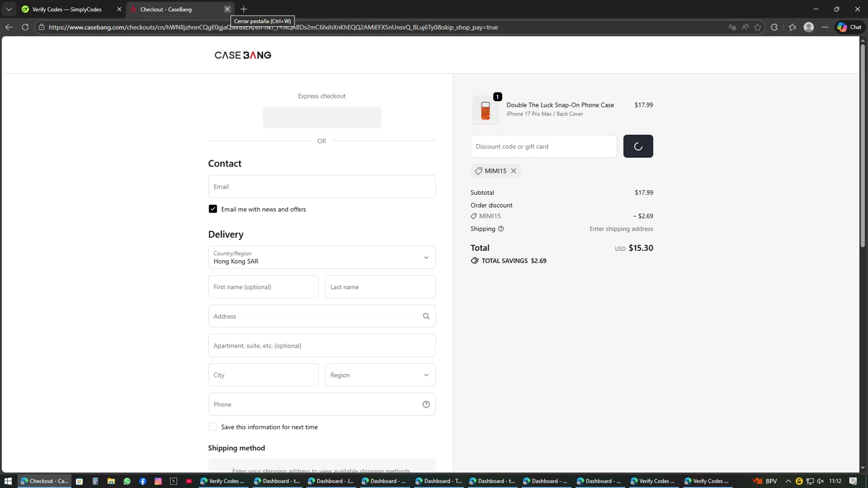Click the phone field help icon
The width and height of the screenshot is (868, 488).
tap(426, 404)
